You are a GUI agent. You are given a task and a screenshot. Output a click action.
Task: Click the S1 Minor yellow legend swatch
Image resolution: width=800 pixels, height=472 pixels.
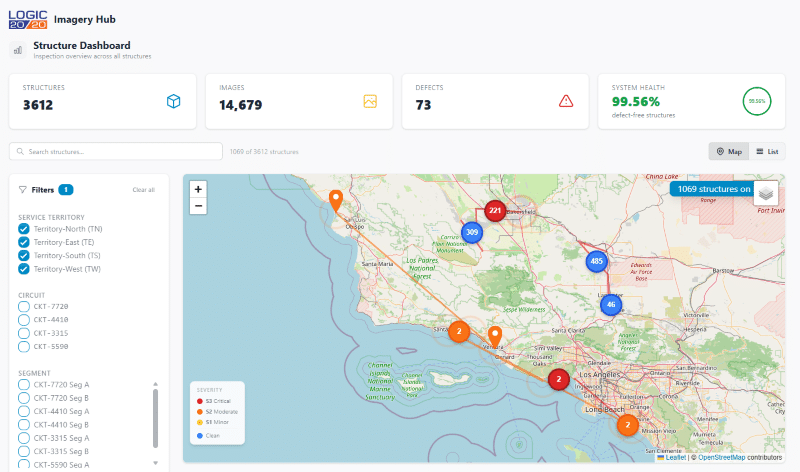point(199,423)
